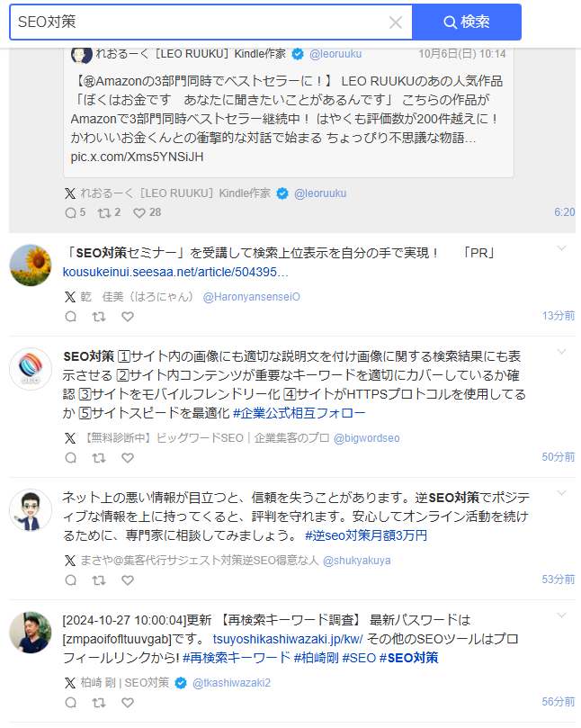The image size is (581, 728).
Task: Click the reply icon showing 5 on れおるーく's tweet
Action: pyautogui.click(x=73, y=212)
